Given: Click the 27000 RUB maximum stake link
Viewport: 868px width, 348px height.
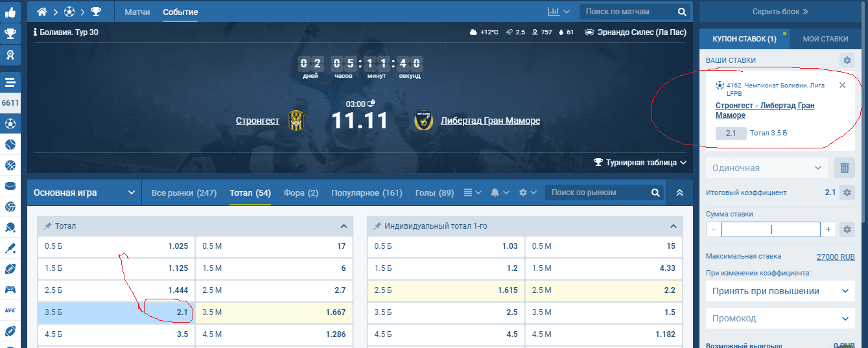Looking at the screenshot, I should [835, 257].
